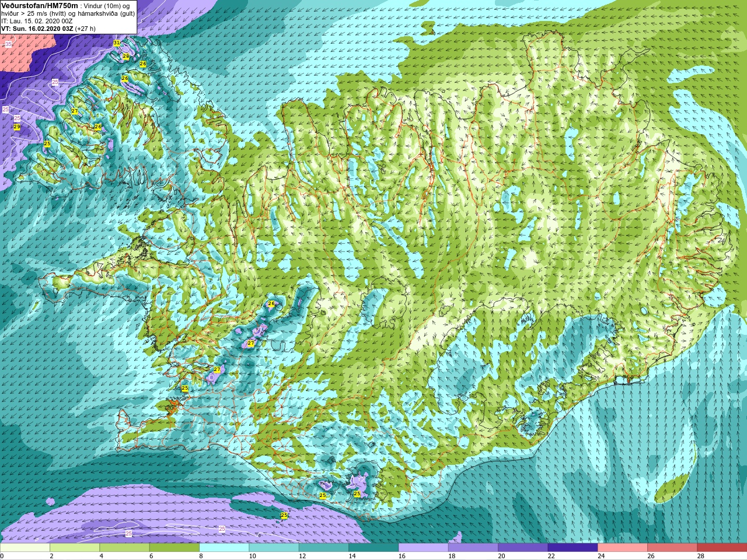The width and height of the screenshot is (747, 560).
Task: Click the 'Vindur (10m) og' title text
Action: pyautogui.click(x=107, y=6)
